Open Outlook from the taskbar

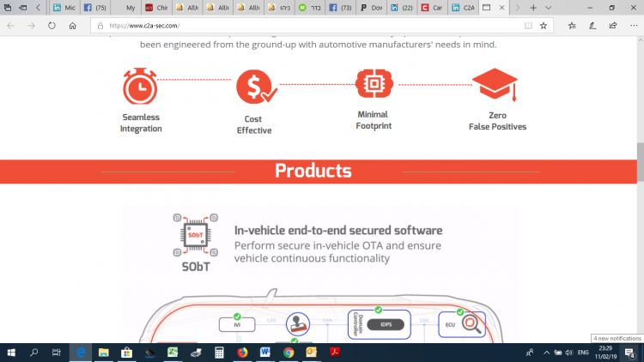pos(312,353)
